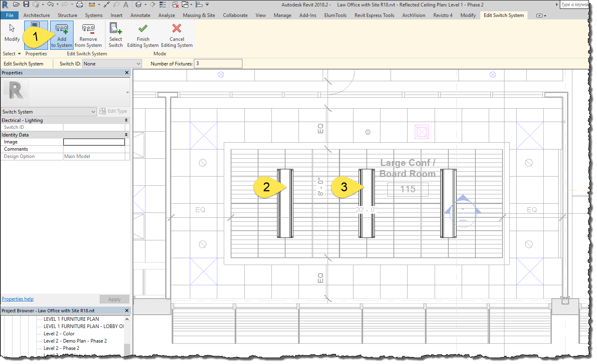This screenshot has width=597, height=364.
Task: Select Level 2 - Phase 2 view
Action: tap(61, 348)
